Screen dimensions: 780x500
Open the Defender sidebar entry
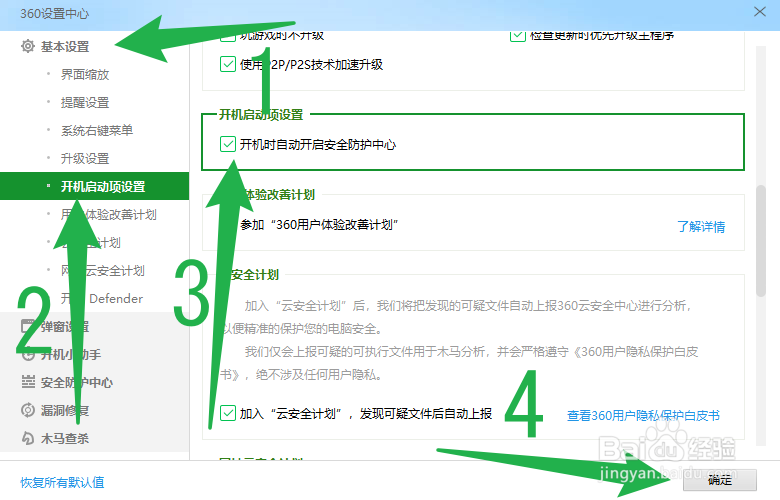pyautogui.click(x=101, y=299)
